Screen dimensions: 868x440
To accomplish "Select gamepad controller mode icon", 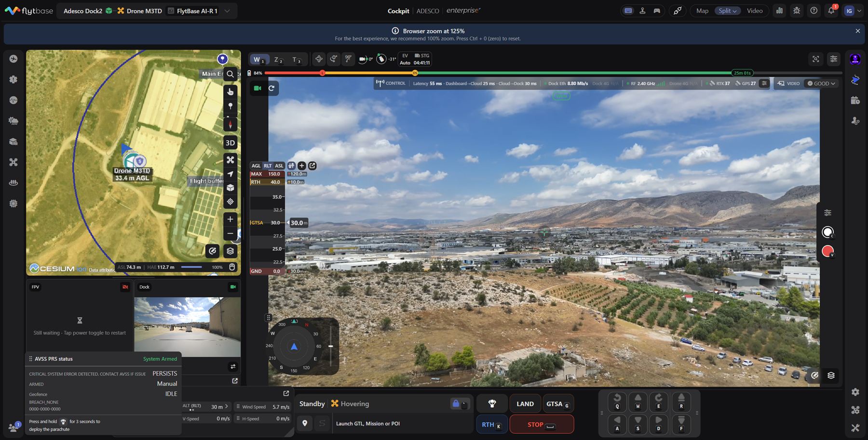I will click(x=657, y=11).
